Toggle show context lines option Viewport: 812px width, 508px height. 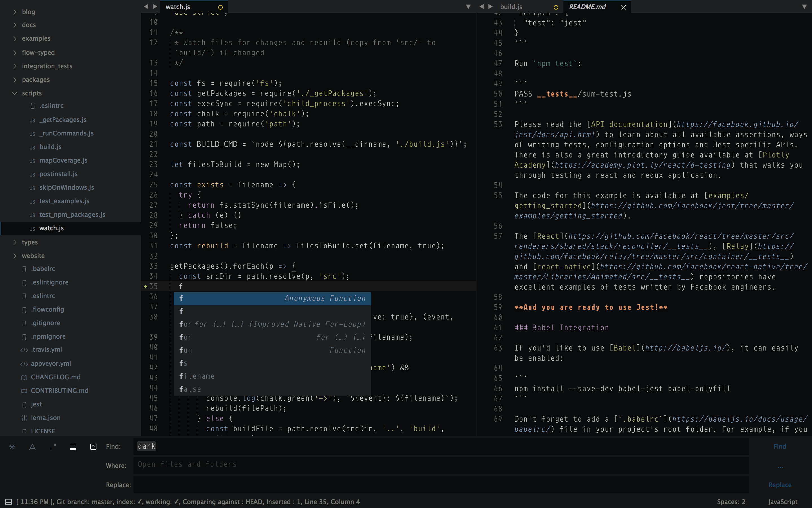coord(73,446)
